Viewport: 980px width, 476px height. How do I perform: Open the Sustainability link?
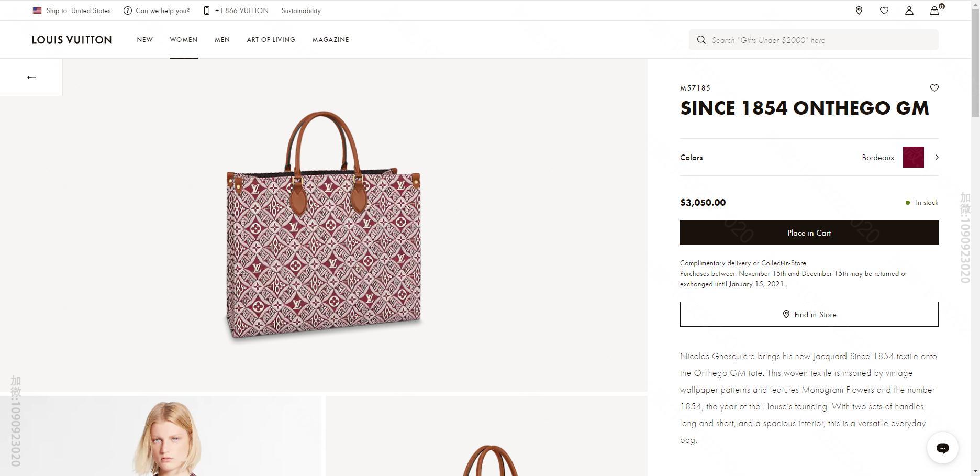coord(300,10)
